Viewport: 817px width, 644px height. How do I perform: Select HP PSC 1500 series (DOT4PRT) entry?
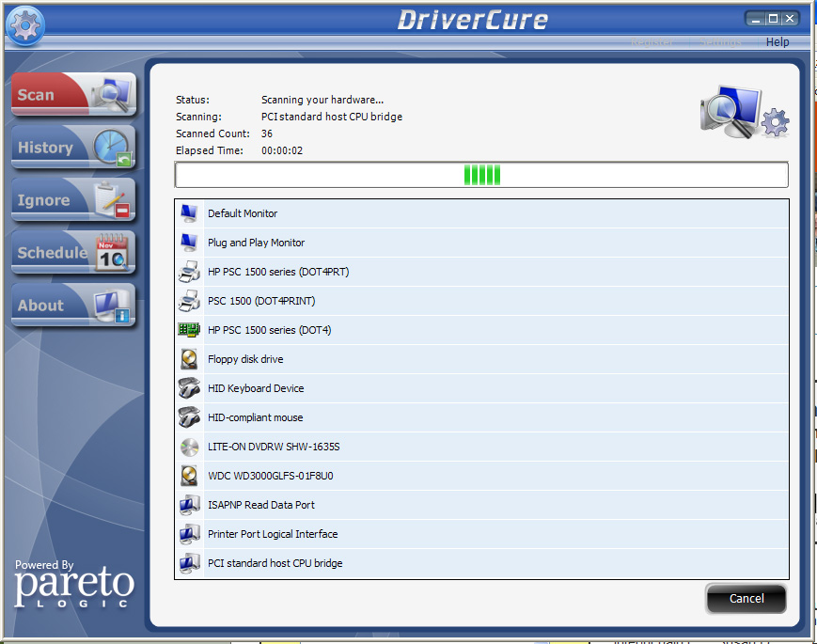[x=481, y=272]
